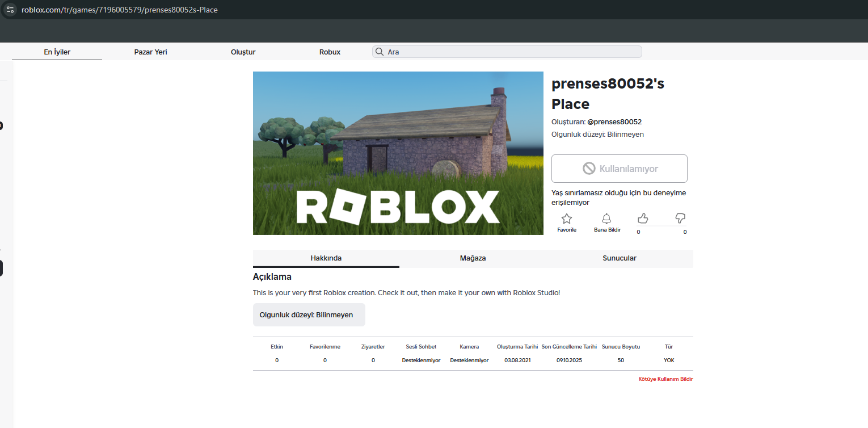
Task: Click the Sunucu Boyutu value 50
Action: (621, 360)
